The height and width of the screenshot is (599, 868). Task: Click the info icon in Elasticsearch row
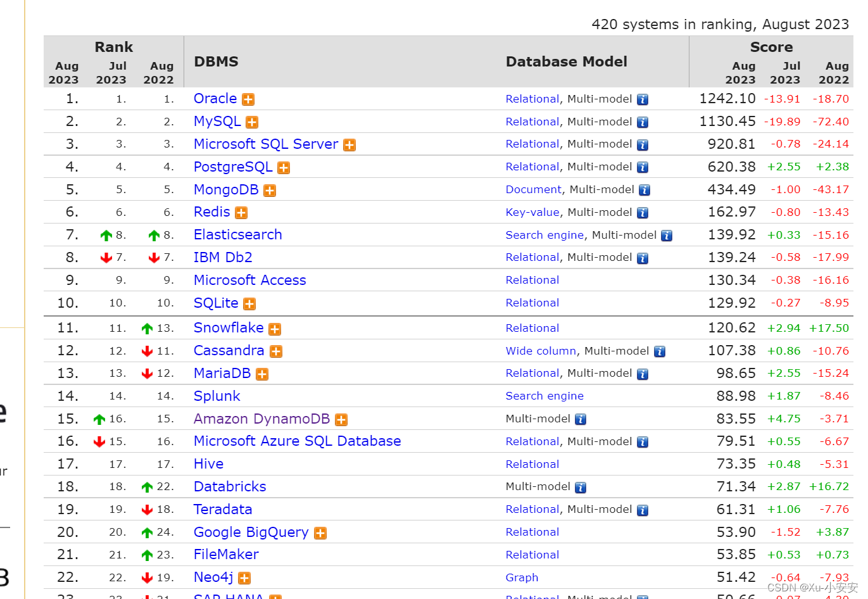pos(667,236)
